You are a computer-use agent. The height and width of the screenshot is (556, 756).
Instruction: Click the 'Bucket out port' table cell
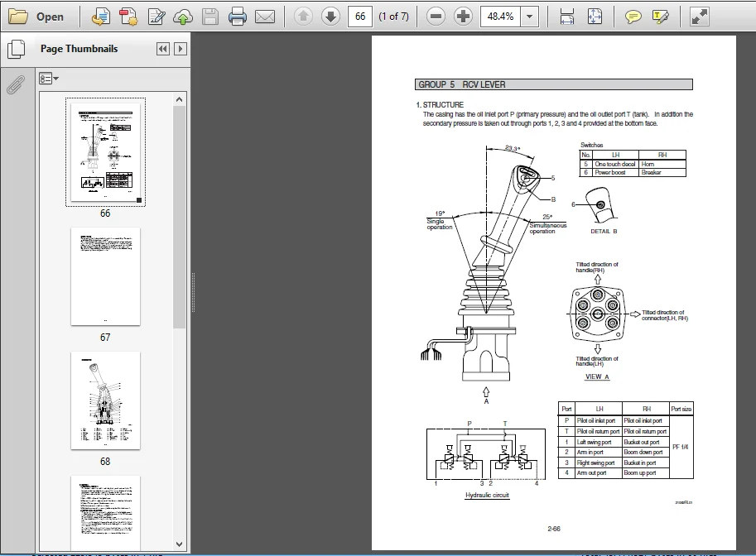pyautogui.click(x=645, y=442)
